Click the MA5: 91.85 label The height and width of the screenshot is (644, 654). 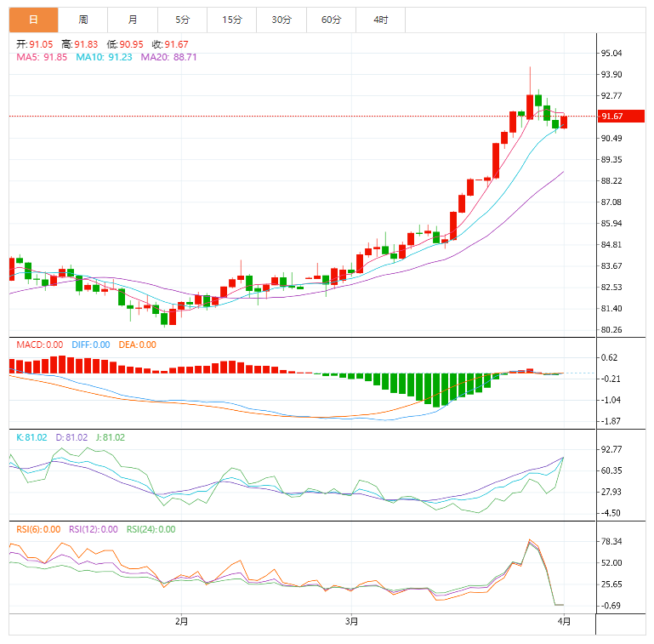(42, 57)
